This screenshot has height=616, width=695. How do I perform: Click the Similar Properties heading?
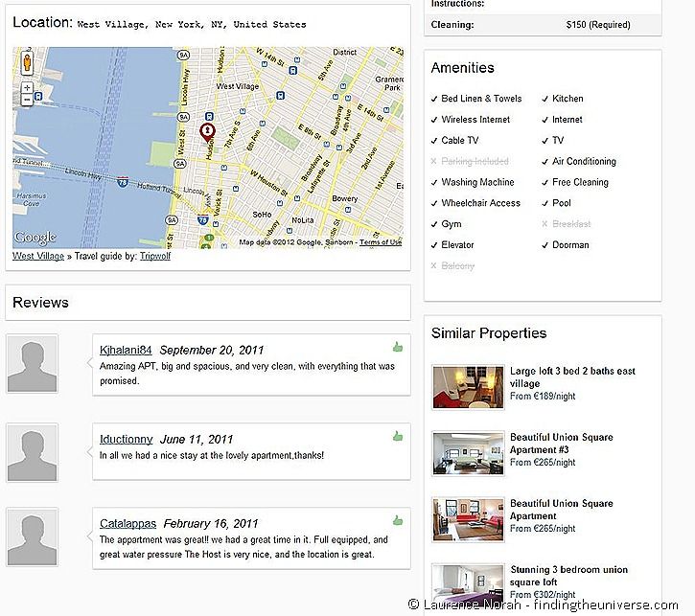pyautogui.click(x=489, y=333)
